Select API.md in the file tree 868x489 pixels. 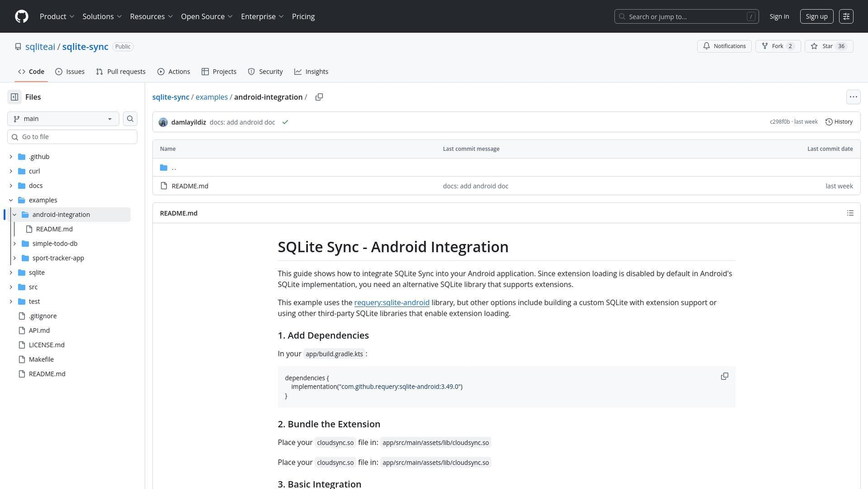(39, 330)
